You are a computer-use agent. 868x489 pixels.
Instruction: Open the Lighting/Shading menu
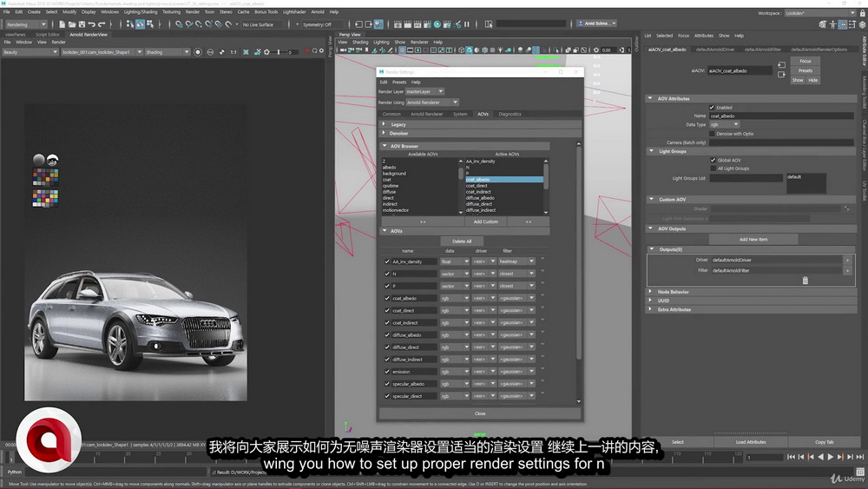click(x=140, y=11)
